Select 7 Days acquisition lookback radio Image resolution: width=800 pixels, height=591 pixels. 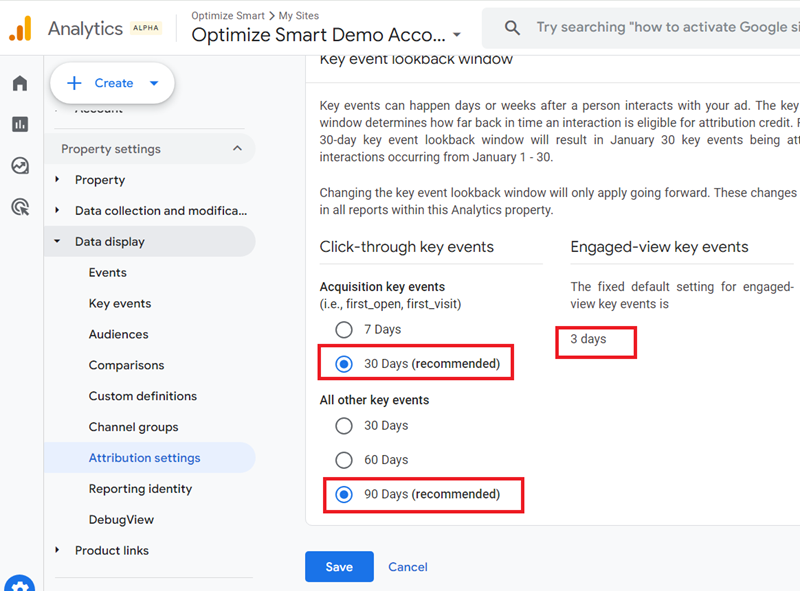pyautogui.click(x=344, y=330)
